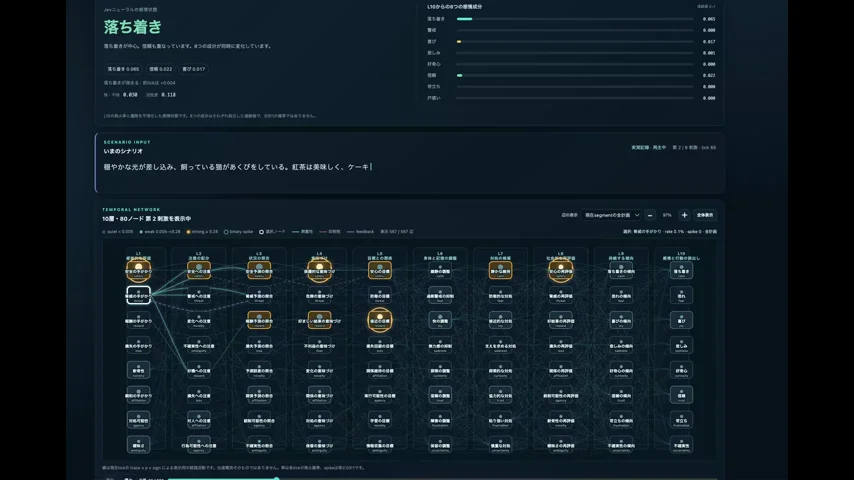
Task: Select the white-outlined threat node in L1
Action: (138, 295)
